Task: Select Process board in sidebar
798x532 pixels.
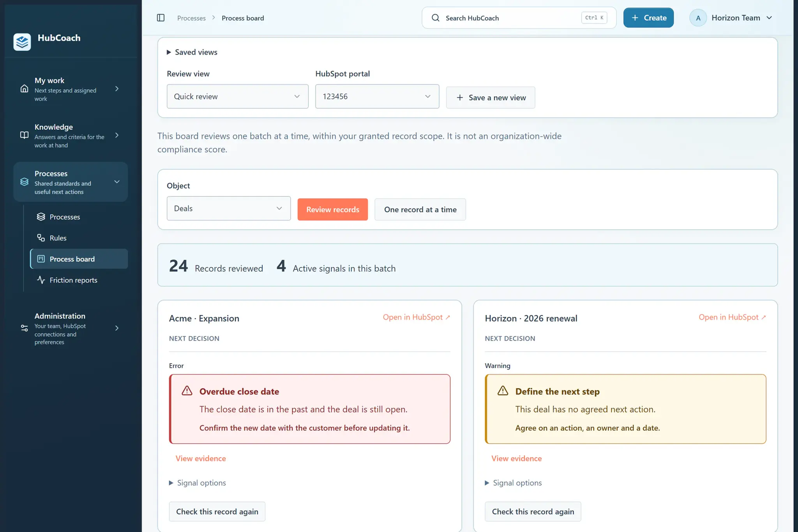Action: tap(79, 259)
